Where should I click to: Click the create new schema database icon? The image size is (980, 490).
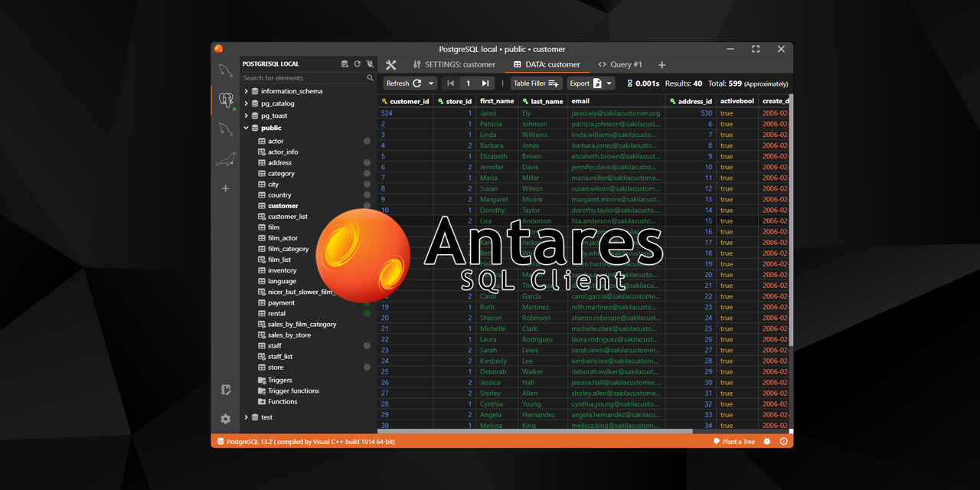(x=345, y=64)
